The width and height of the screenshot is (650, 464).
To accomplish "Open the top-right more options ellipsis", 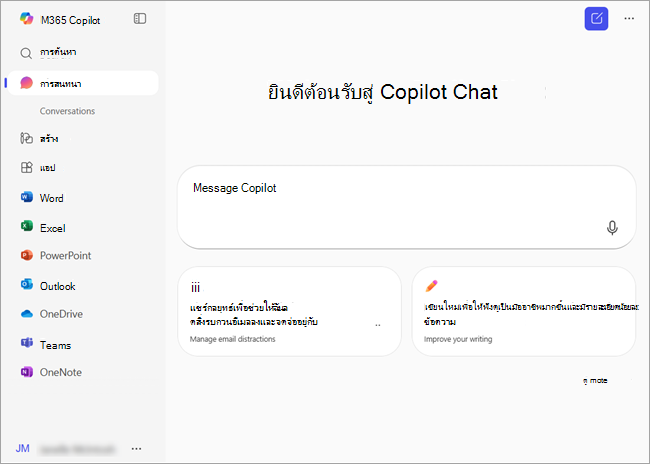I will coord(629,18).
